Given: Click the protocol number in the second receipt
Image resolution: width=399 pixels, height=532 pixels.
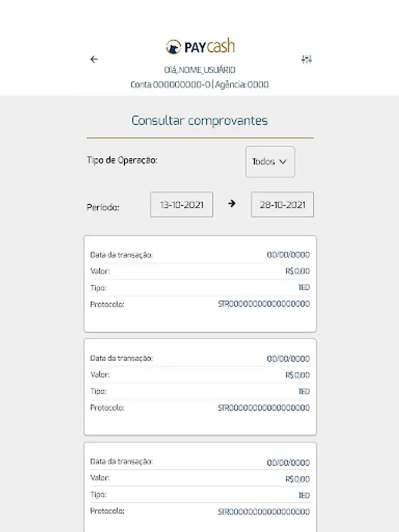Looking at the screenshot, I should pyautogui.click(x=264, y=408).
